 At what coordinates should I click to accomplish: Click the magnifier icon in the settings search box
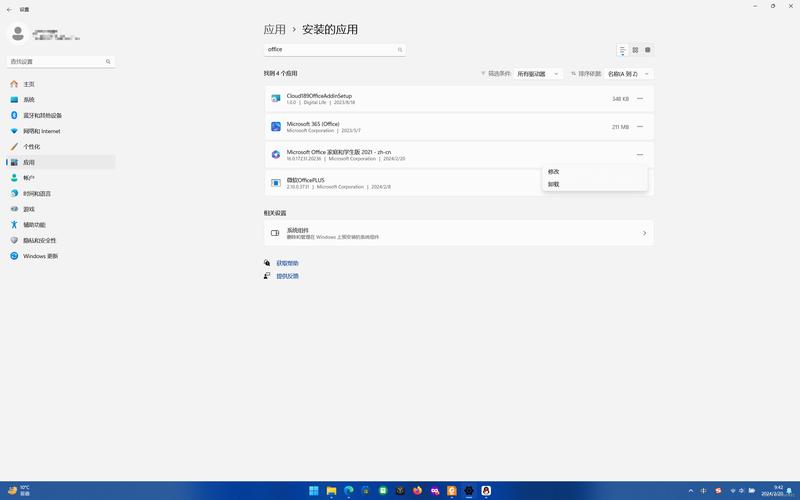point(108,62)
